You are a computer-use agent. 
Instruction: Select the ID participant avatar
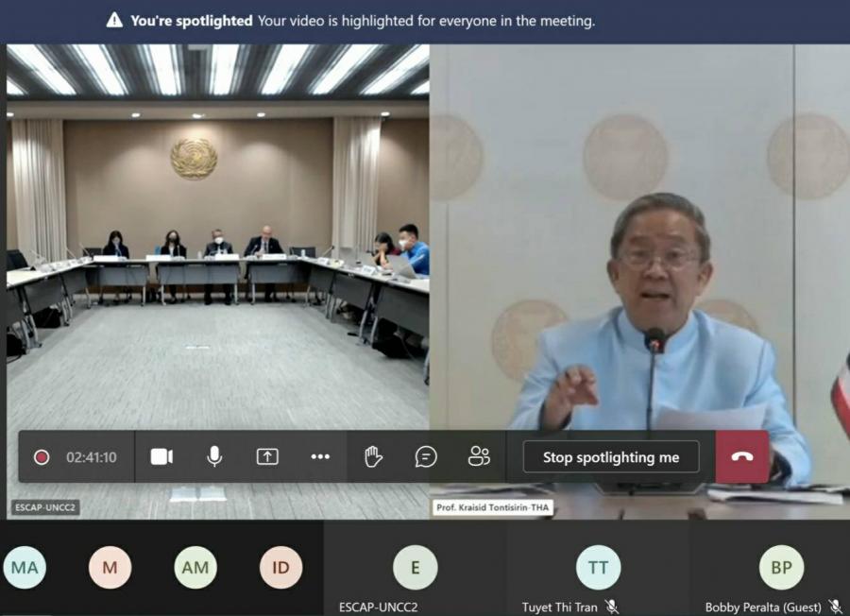click(x=280, y=568)
